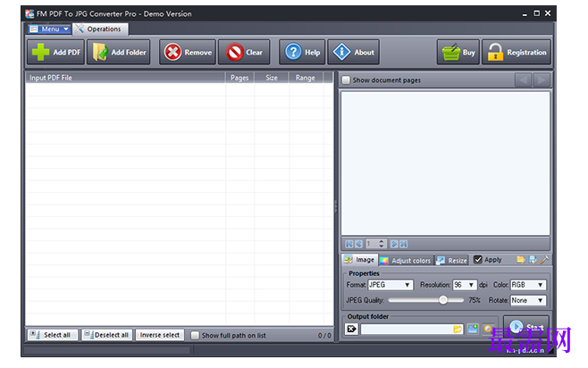Remove the selected PDF with Remove
The image size is (588, 368).
[188, 52]
